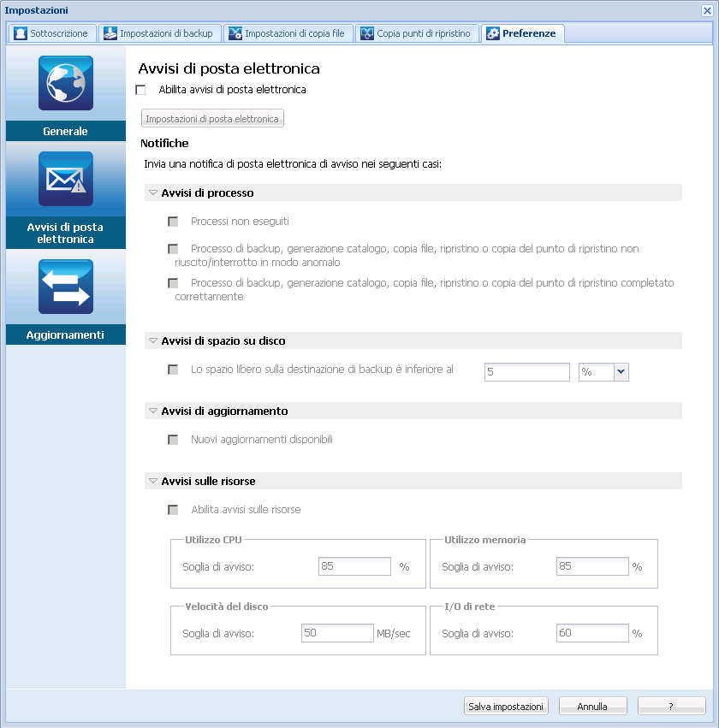719x728 pixels.
Task: Check Processi non eseguiti
Action: 173,222
